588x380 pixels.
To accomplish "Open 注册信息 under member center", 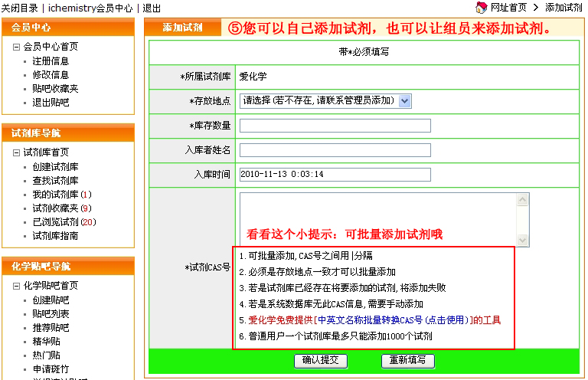I will 51,61.
